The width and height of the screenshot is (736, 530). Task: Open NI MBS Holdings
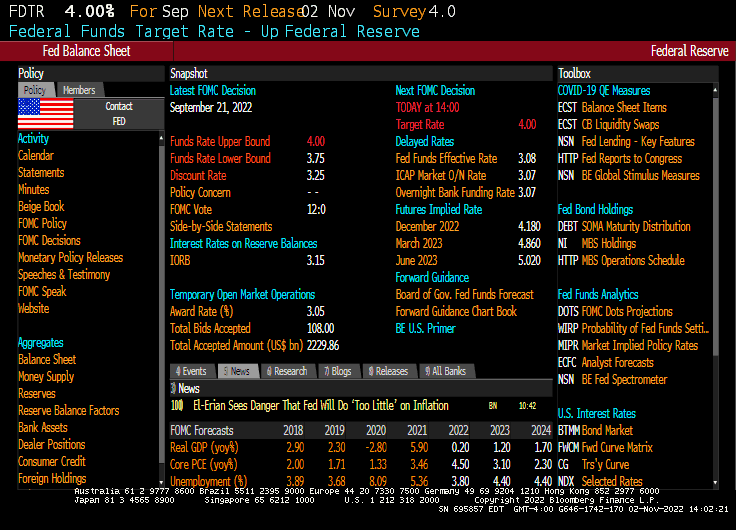coord(597,243)
